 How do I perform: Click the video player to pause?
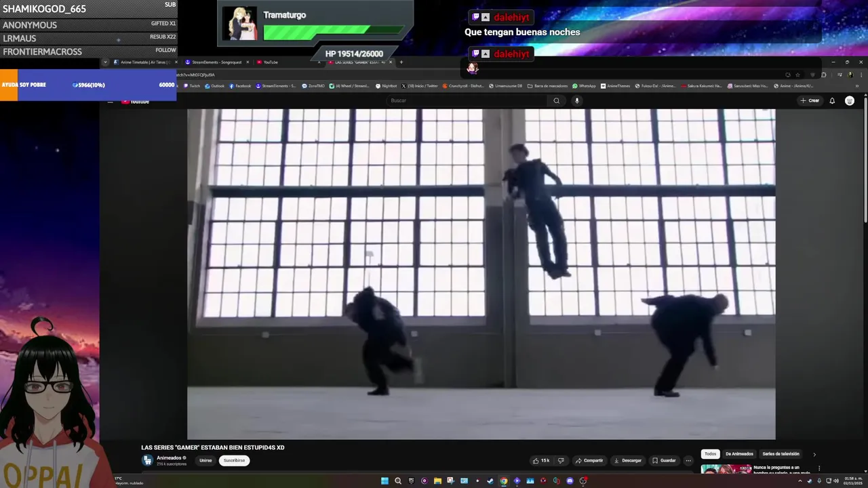(x=481, y=274)
